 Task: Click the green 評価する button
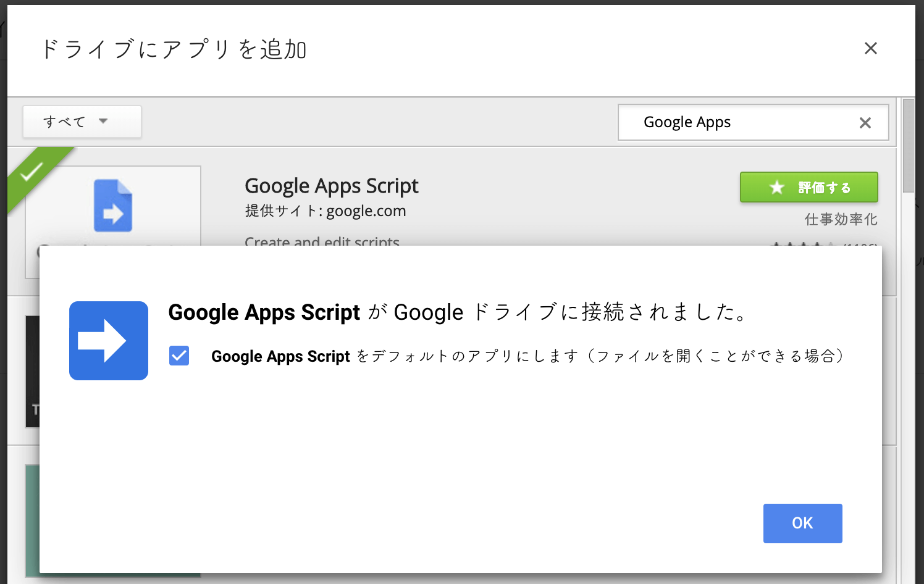pos(808,187)
